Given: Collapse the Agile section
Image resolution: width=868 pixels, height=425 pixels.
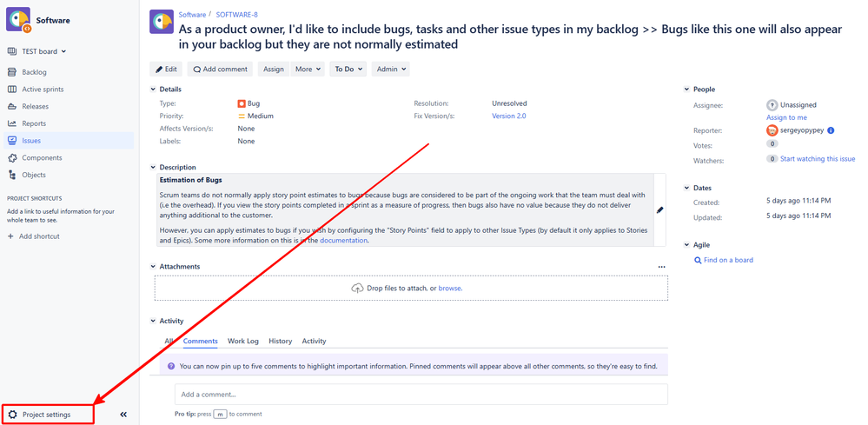Looking at the screenshot, I should pyautogui.click(x=687, y=245).
